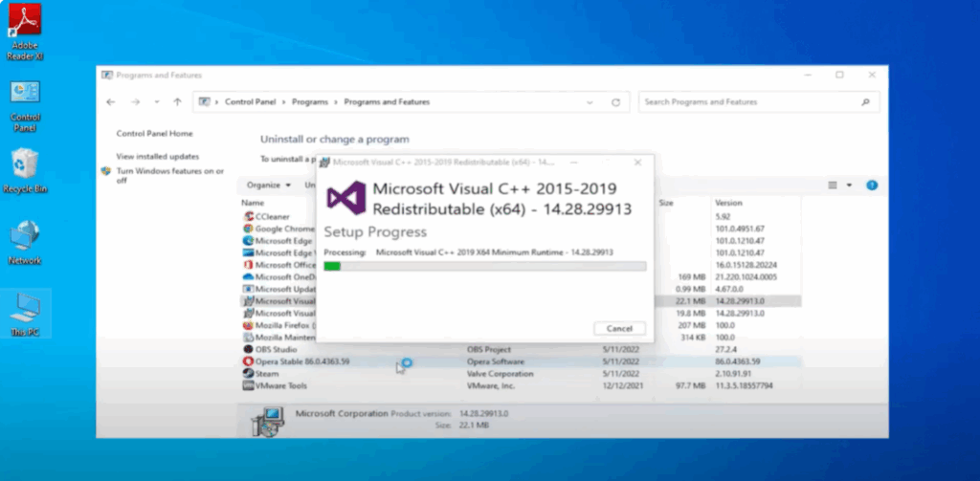Open the Control Panel Home link
This screenshot has height=481, width=980.
click(154, 134)
